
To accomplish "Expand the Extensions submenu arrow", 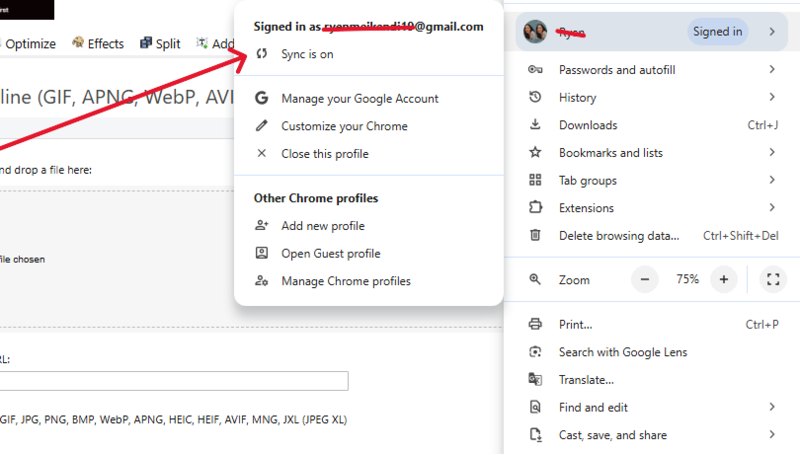I will [x=772, y=207].
